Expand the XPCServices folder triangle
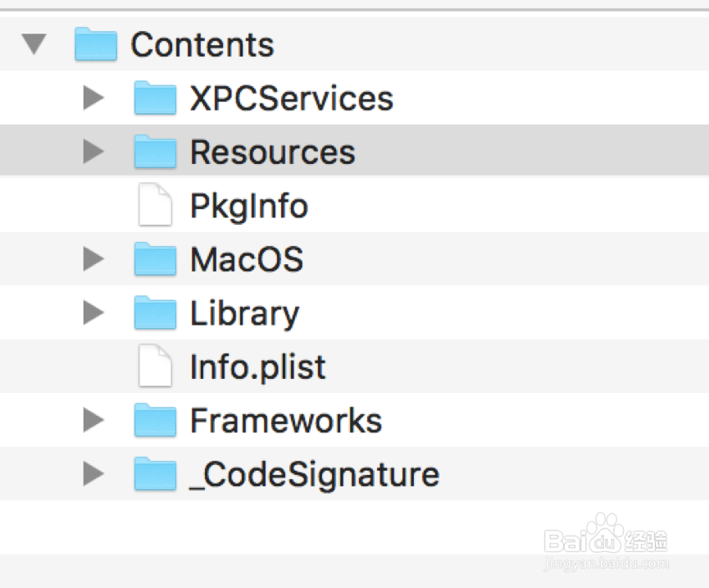 pos(94,98)
